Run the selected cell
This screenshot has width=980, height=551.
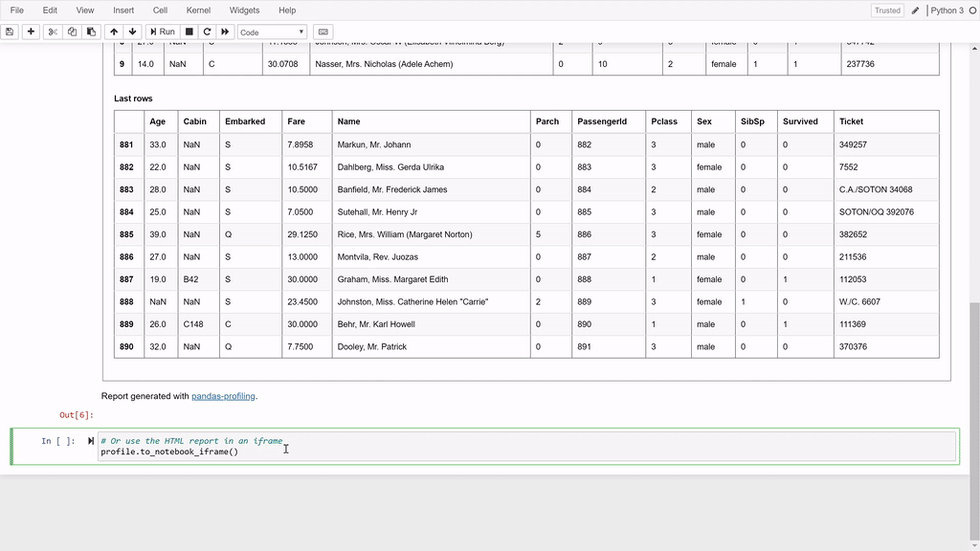163,31
